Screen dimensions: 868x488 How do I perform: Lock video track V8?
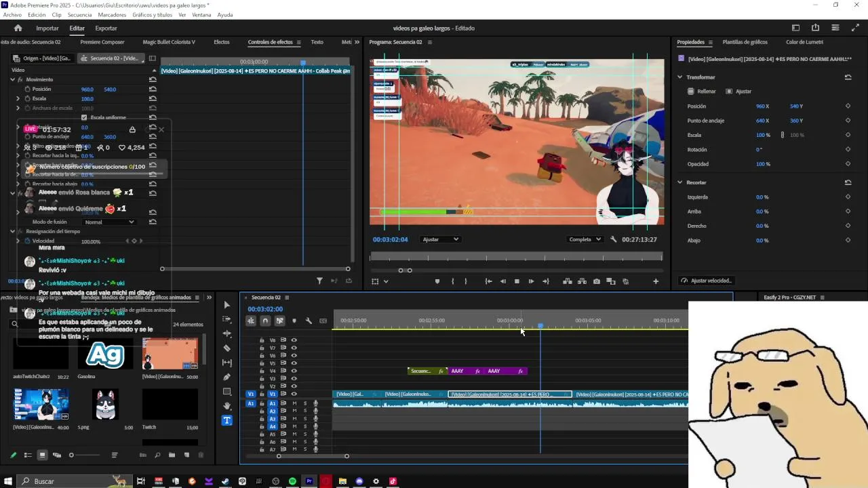[x=262, y=340]
